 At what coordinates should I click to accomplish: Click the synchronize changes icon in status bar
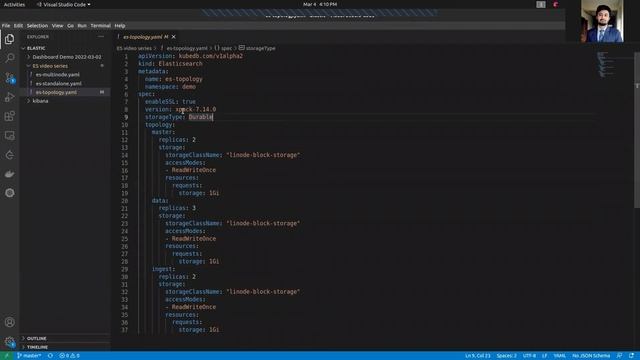[x=50, y=356]
